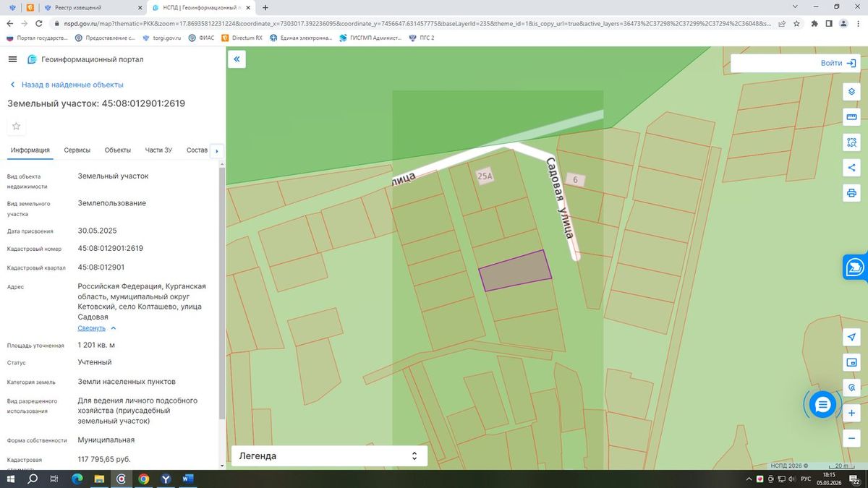868x488 pixels.
Task: Open the map layers icon
Action: (x=851, y=93)
